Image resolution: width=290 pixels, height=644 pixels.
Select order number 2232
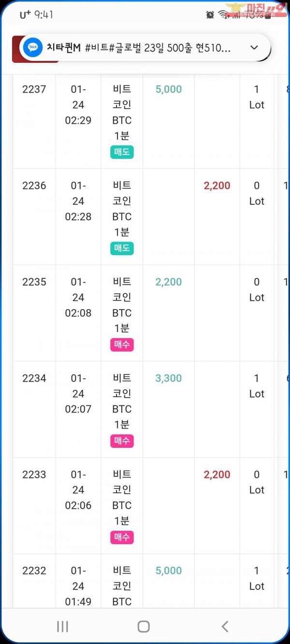tap(34, 571)
